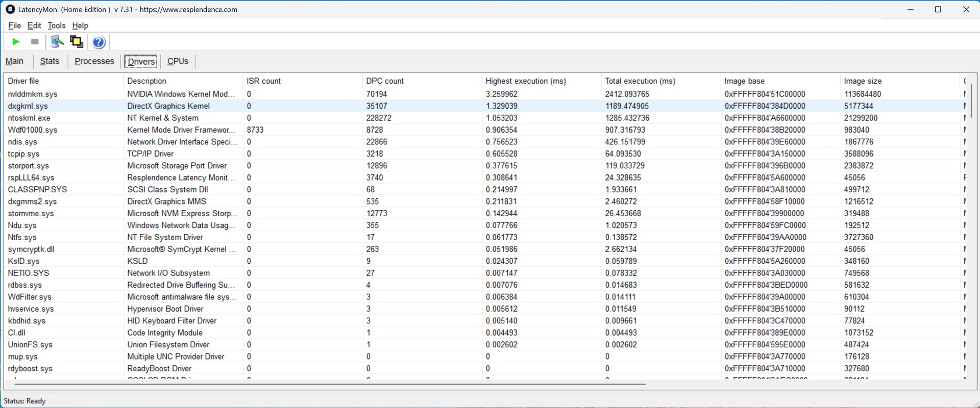
Task: Open the File menu
Action: click(14, 25)
